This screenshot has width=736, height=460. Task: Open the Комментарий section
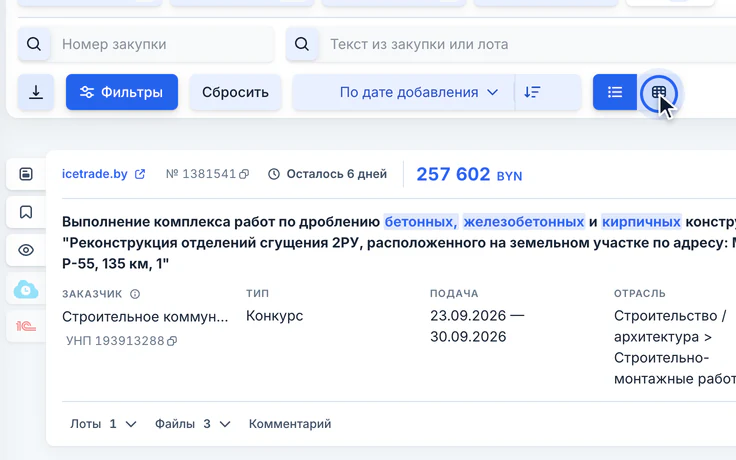[290, 424]
